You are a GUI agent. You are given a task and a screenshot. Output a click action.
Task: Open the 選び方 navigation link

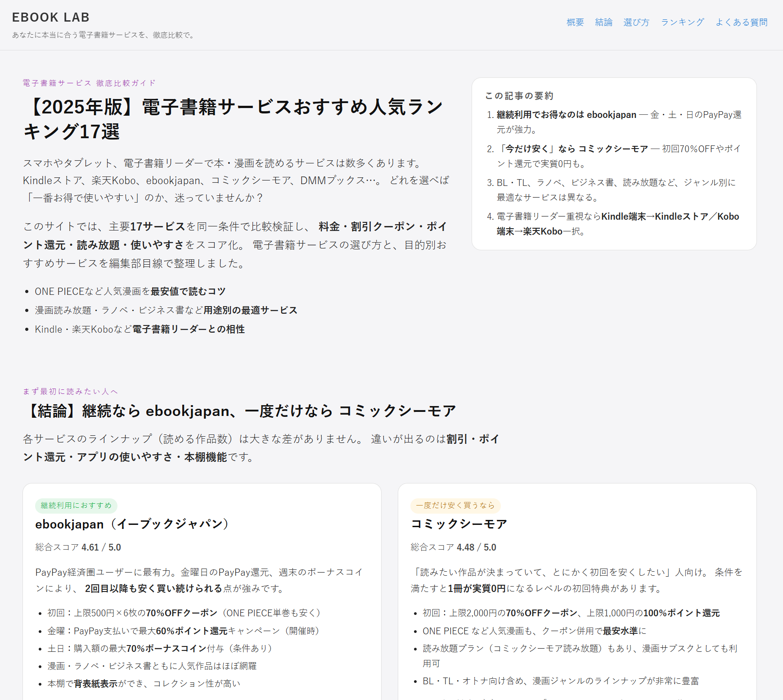(636, 22)
